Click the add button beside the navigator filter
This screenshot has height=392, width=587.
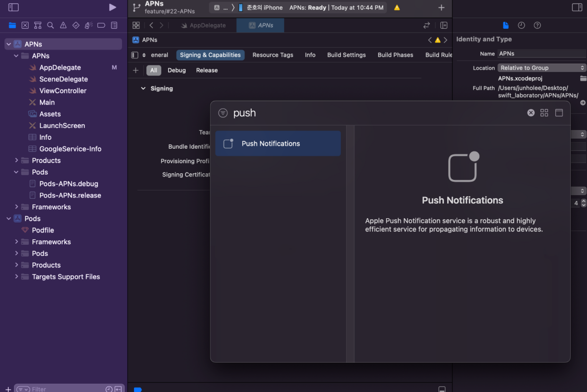coord(8,389)
